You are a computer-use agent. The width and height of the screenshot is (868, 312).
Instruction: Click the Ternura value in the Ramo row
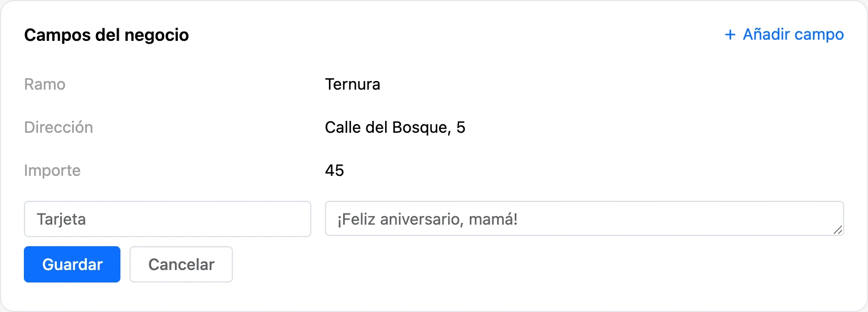353,85
